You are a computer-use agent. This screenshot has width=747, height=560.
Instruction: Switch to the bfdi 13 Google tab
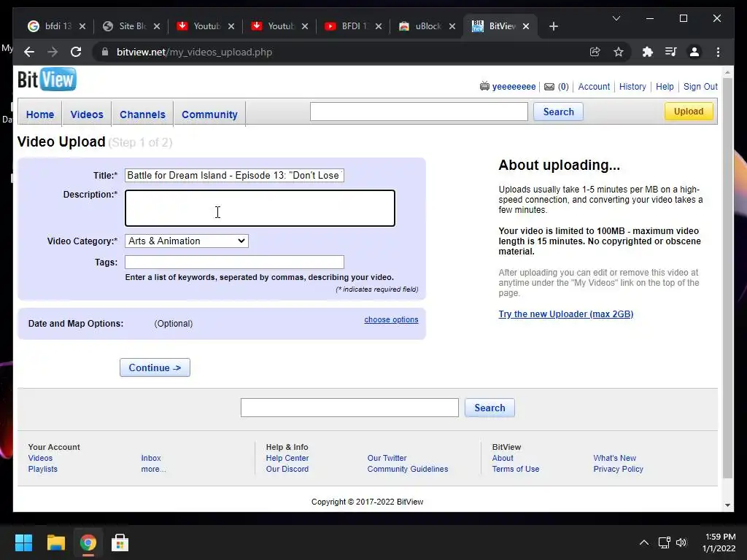(52, 26)
